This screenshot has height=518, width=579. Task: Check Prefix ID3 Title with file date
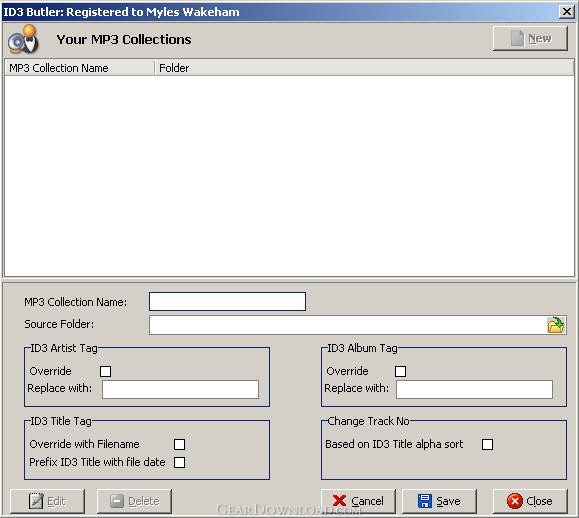click(x=179, y=462)
